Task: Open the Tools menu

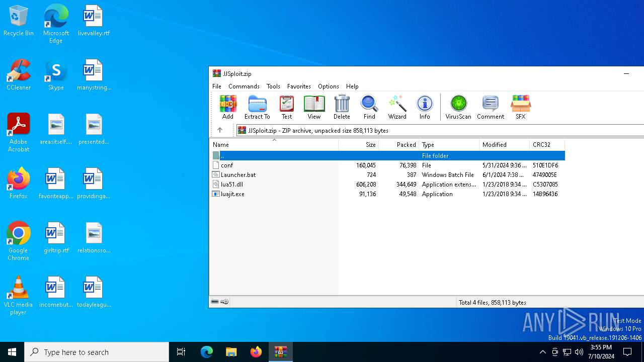Action: point(273,86)
